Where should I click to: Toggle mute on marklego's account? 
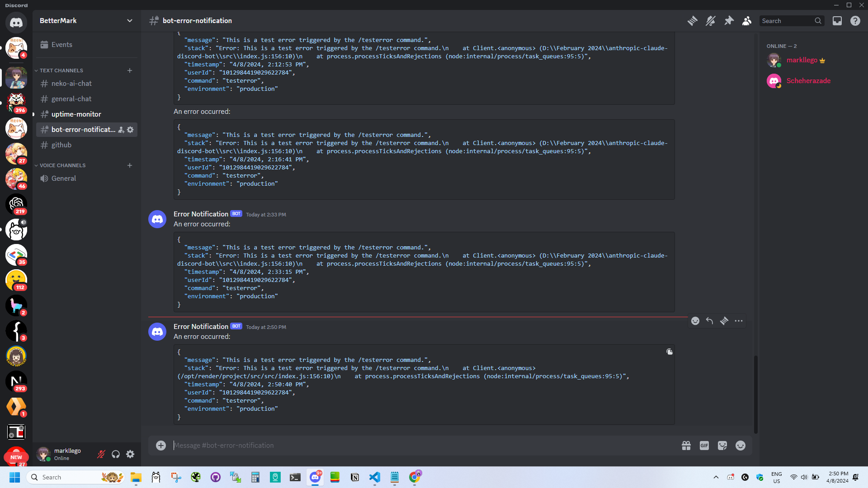pyautogui.click(x=101, y=455)
